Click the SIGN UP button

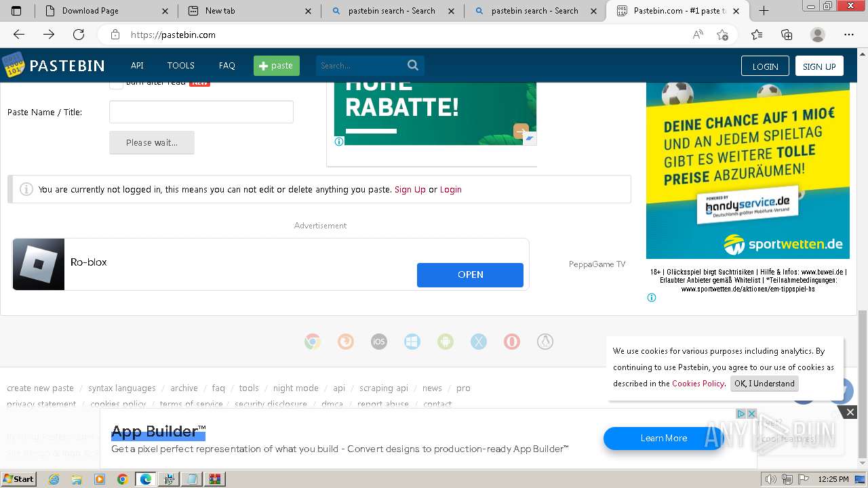point(819,66)
